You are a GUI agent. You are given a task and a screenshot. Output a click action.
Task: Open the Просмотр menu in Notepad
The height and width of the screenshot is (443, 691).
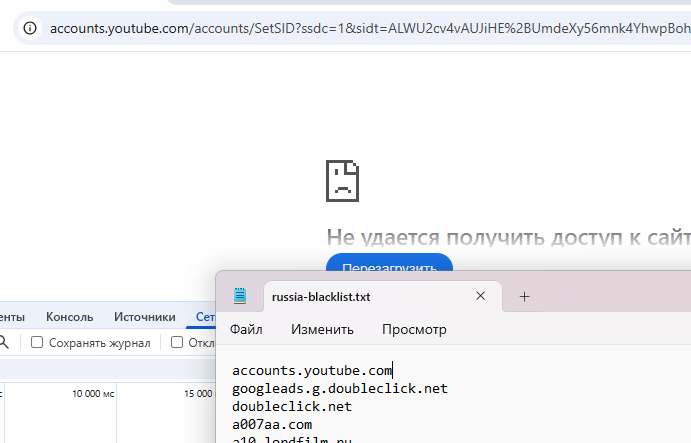[414, 329]
